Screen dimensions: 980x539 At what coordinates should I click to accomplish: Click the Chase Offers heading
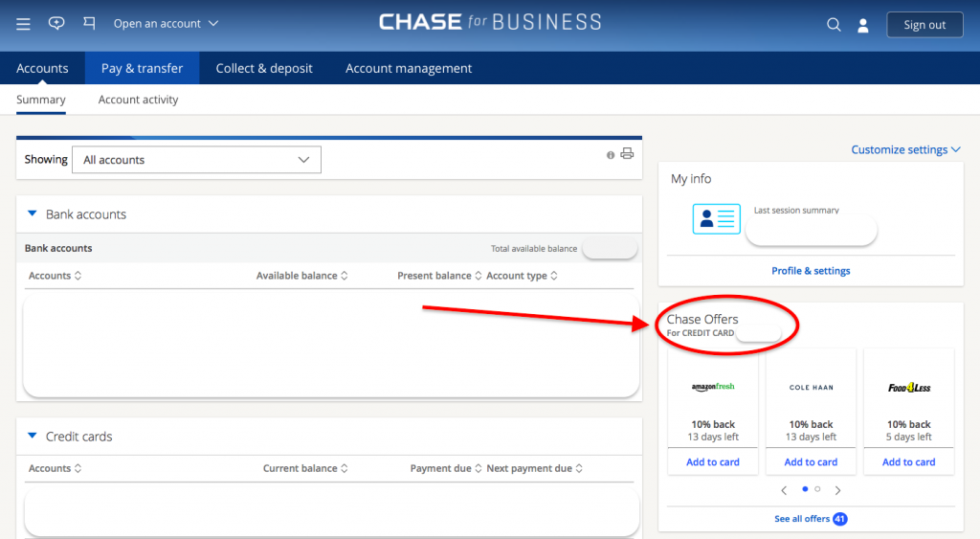(x=702, y=319)
